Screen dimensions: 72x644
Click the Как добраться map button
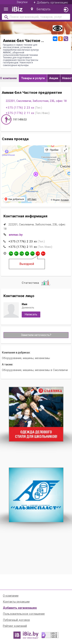click(14, 199)
